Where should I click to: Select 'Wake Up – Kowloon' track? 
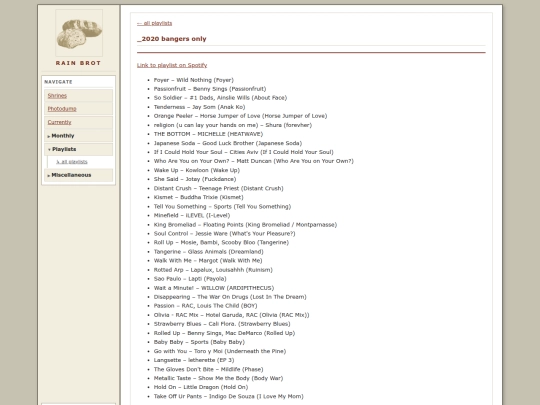pyautogui.click(x=197, y=170)
